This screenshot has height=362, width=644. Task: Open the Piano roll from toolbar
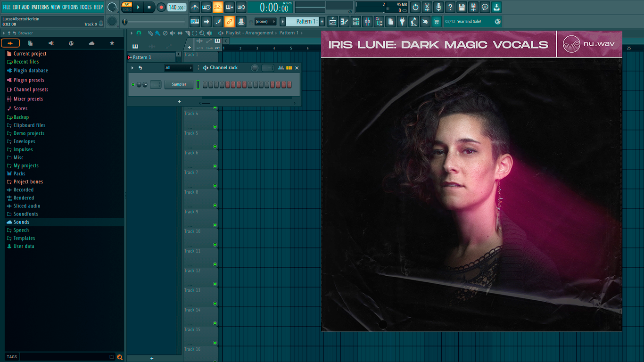[x=344, y=21]
